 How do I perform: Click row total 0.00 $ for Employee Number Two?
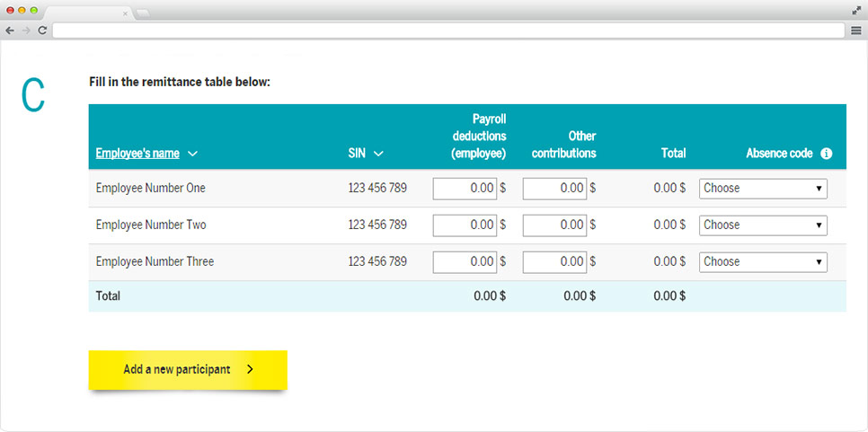[669, 225]
